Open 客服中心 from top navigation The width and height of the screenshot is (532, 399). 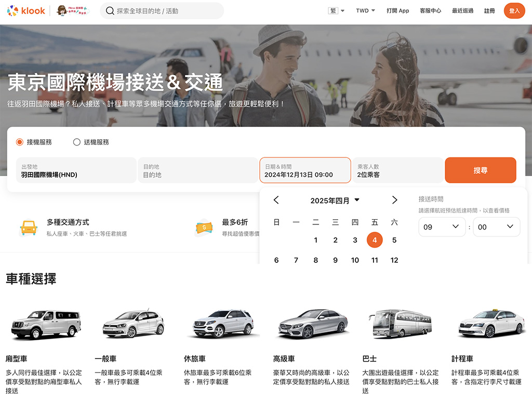click(x=430, y=11)
